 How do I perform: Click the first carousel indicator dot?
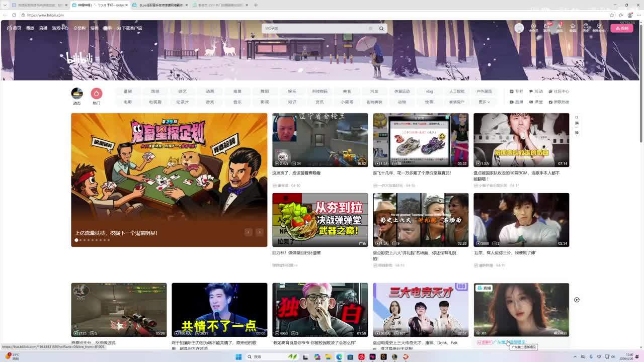76,240
